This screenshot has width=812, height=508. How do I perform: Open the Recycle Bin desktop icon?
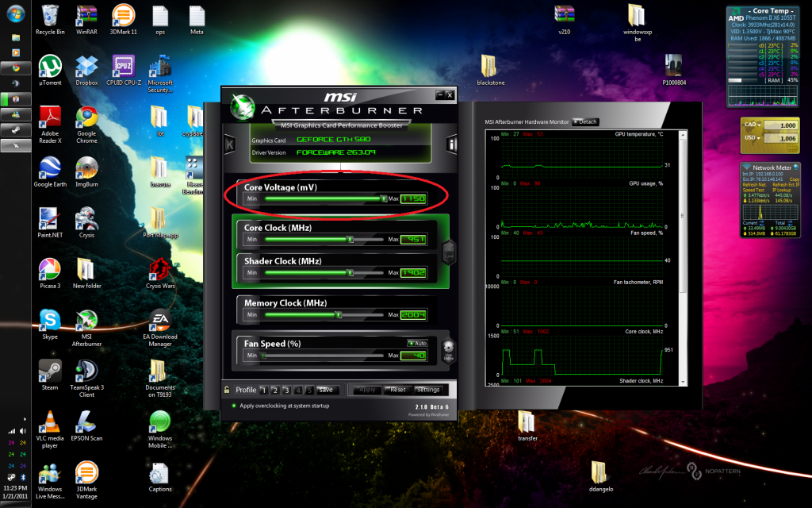(x=50, y=20)
